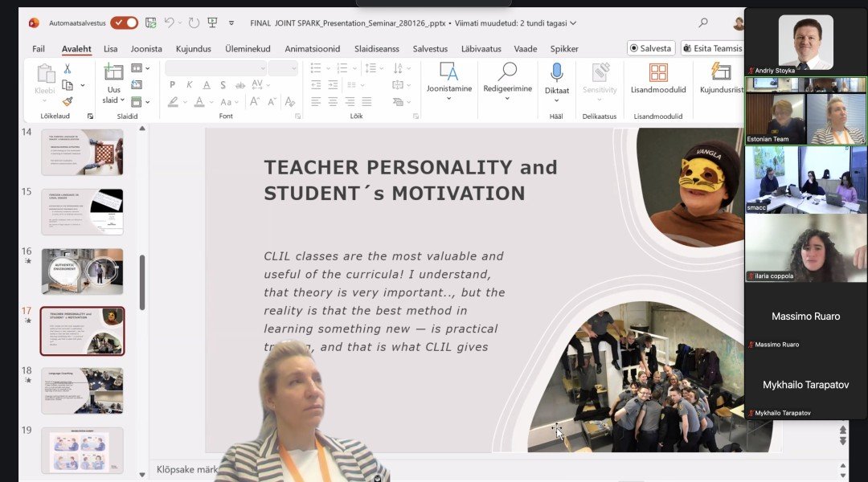Toggle bold formatting button
The width and height of the screenshot is (868, 482).
(x=172, y=85)
